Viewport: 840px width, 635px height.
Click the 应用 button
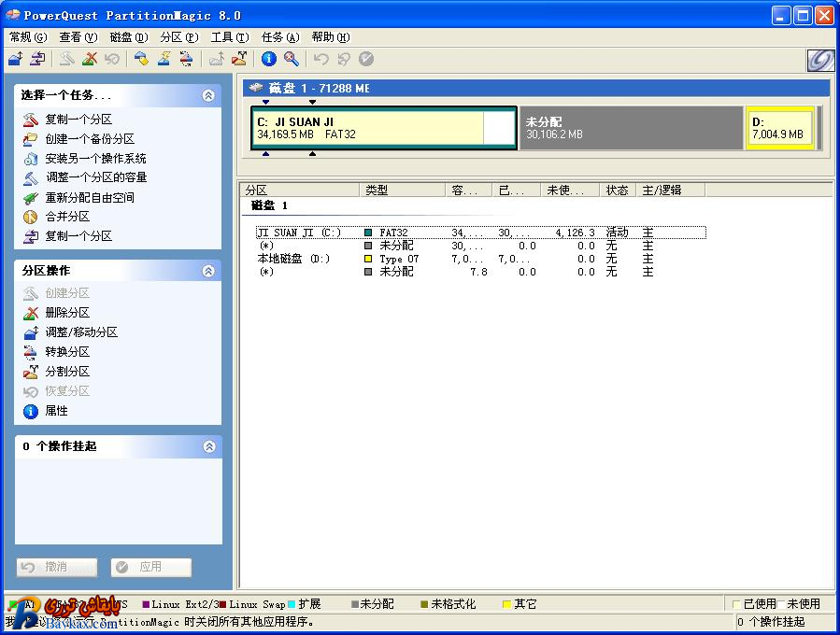pos(151,567)
